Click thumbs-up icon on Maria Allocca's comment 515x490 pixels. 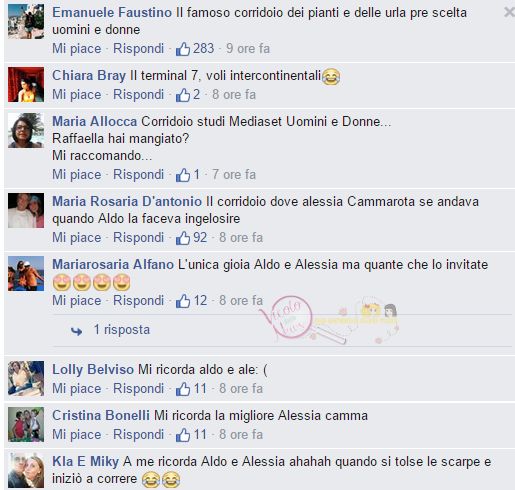183,175
